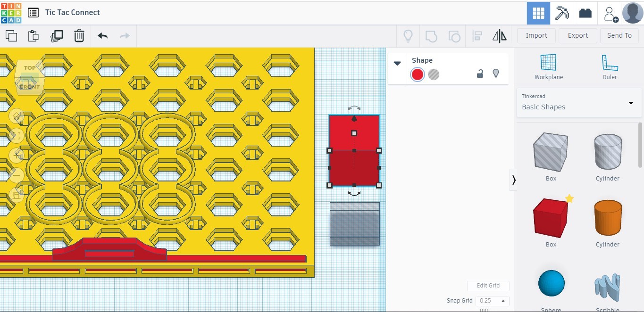Click the Fit all in view icon
The height and width of the screenshot is (312, 644).
[17, 136]
